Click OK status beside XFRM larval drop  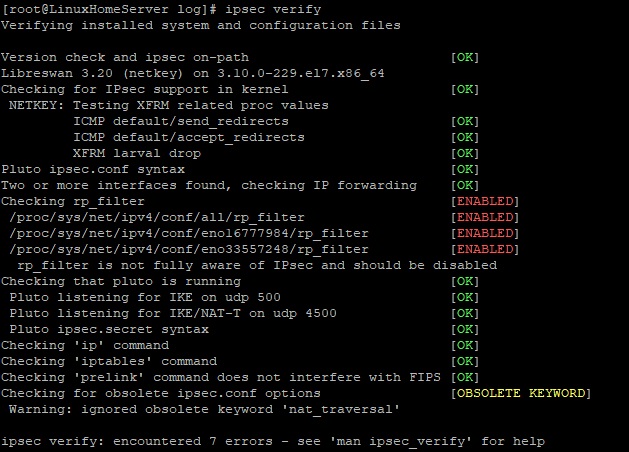point(465,154)
